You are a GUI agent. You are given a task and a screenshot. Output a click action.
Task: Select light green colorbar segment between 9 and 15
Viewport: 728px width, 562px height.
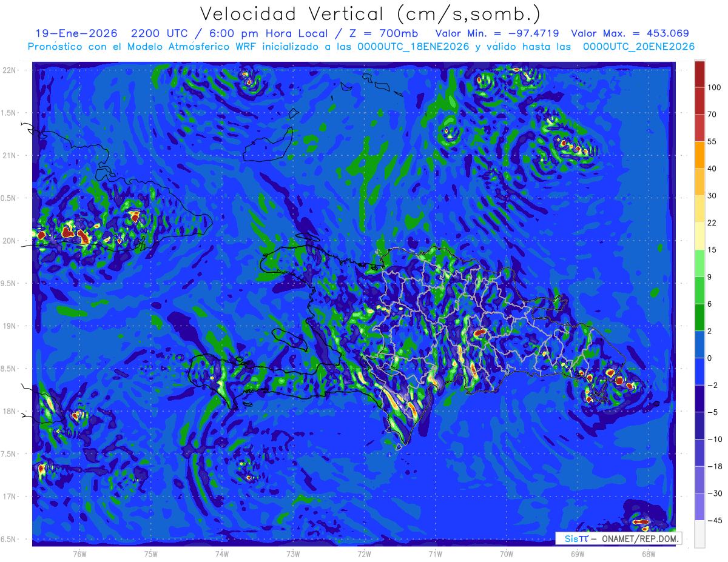700,263
